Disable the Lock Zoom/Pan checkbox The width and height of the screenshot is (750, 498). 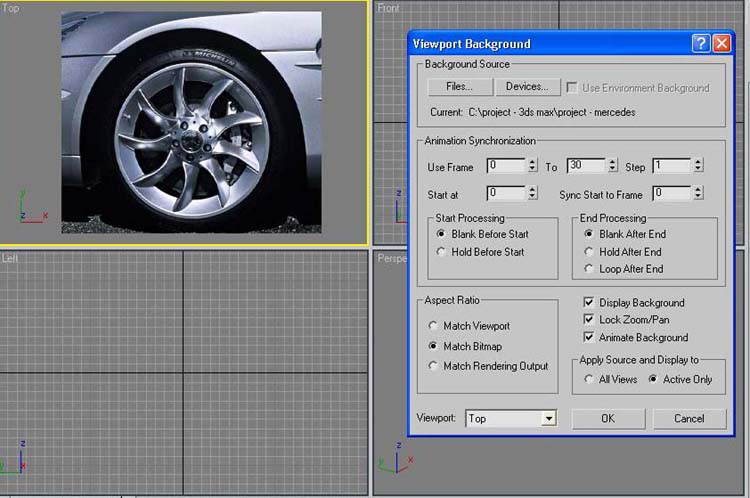tap(589, 320)
